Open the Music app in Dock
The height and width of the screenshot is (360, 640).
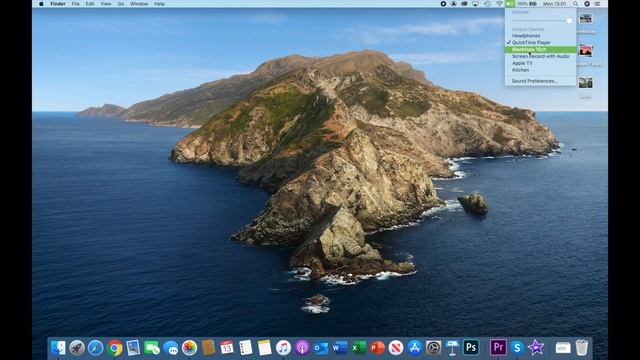[x=283, y=348]
